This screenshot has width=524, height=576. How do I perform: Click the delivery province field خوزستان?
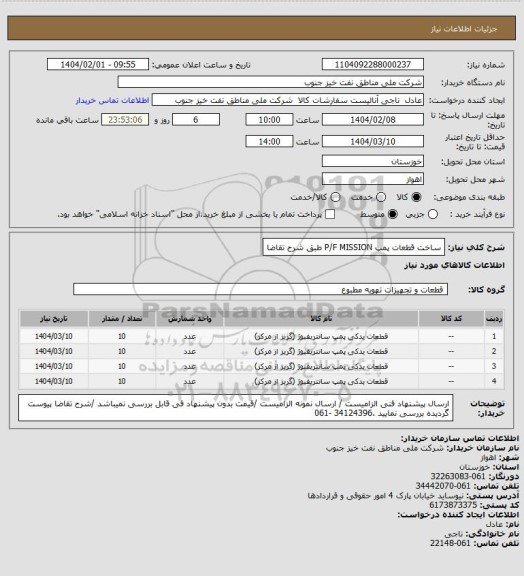(x=373, y=161)
